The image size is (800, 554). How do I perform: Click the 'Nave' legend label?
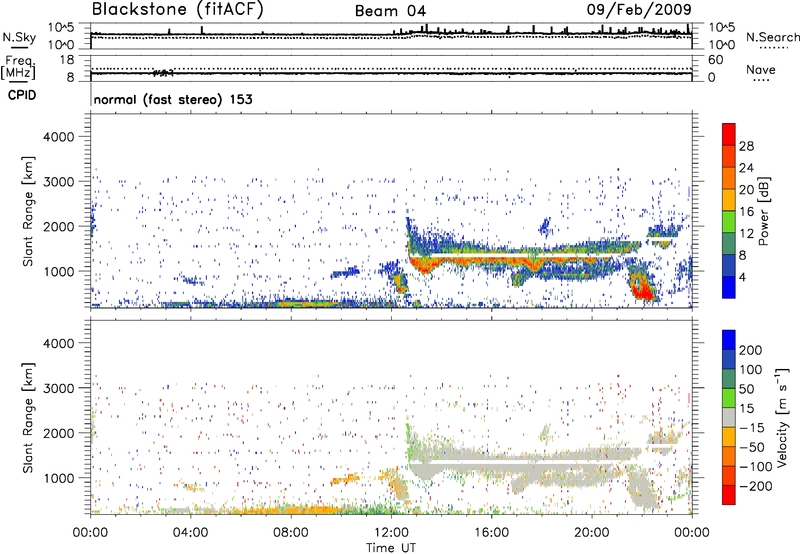(761, 69)
